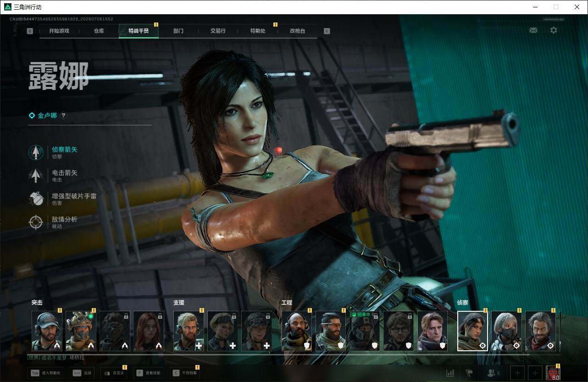Open the 干员档案 button
The height and width of the screenshot is (382, 588).
pyautogui.click(x=185, y=373)
